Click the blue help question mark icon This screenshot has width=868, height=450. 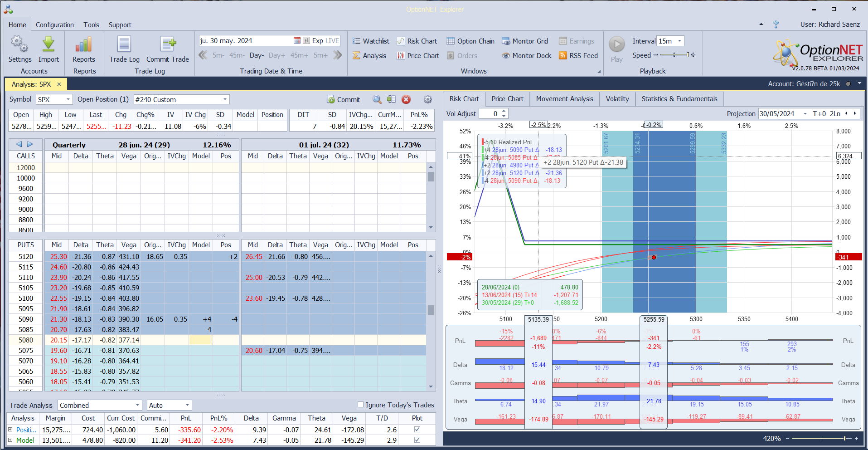coord(776,24)
